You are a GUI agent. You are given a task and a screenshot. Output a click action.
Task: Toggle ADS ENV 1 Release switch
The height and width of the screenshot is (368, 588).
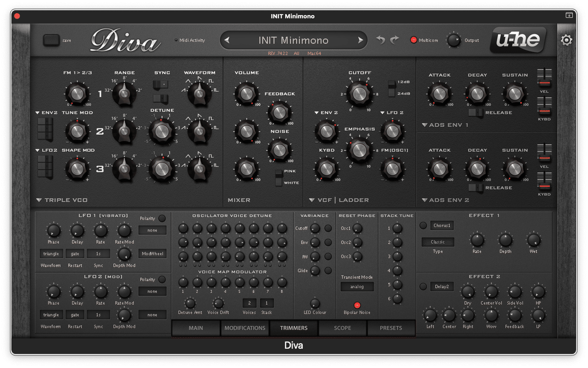click(476, 113)
